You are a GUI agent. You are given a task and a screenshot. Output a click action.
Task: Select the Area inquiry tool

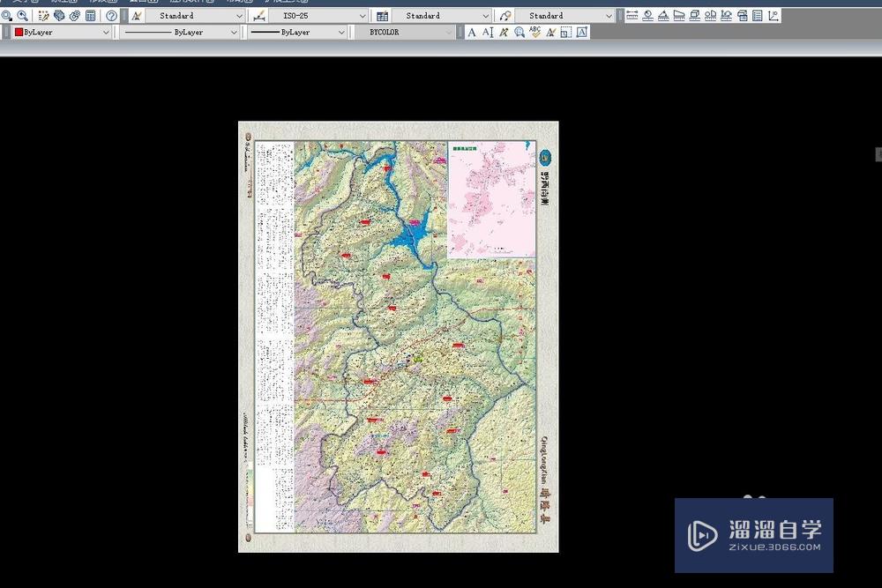click(679, 16)
